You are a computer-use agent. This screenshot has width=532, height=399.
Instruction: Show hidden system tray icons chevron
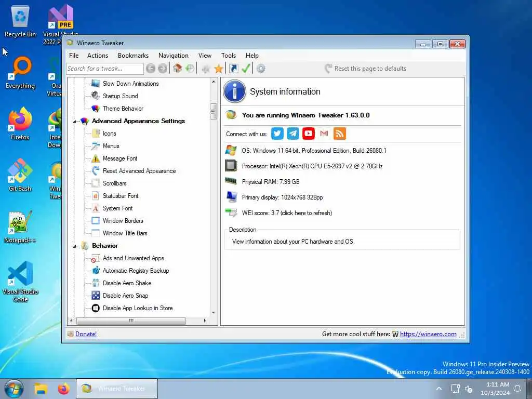438,389
